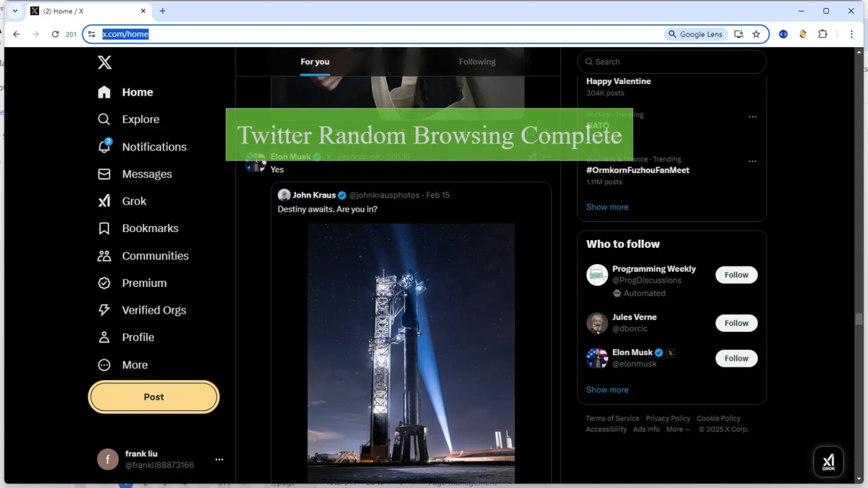Open the More circle icon in the sidebar
Screen dimensions: 868x488
click(104, 365)
